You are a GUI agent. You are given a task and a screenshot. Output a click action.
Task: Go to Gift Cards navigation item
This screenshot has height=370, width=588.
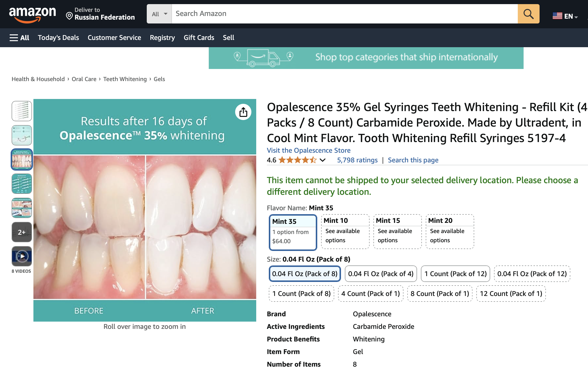point(199,38)
